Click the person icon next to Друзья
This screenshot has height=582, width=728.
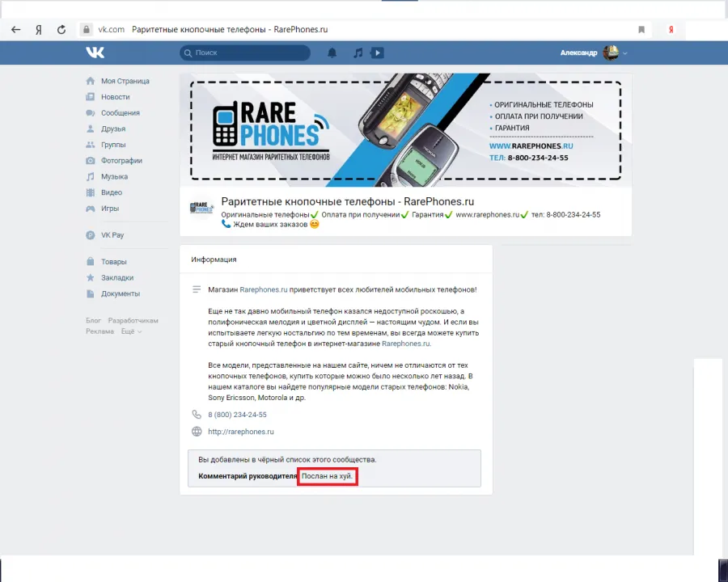click(x=90, y=129)
